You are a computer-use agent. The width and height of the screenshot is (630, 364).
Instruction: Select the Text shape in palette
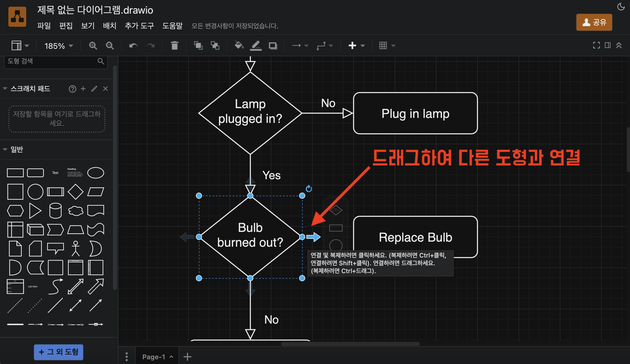click(55, 173)
